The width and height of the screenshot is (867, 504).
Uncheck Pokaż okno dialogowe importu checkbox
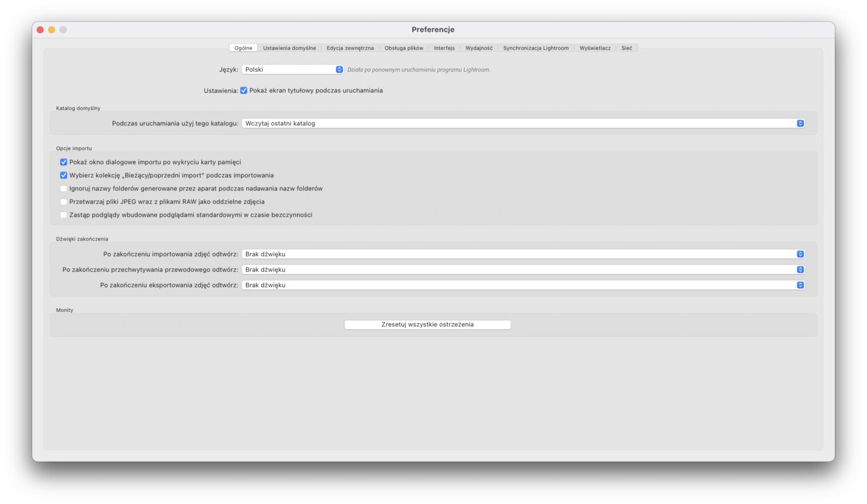click(64, 162)
